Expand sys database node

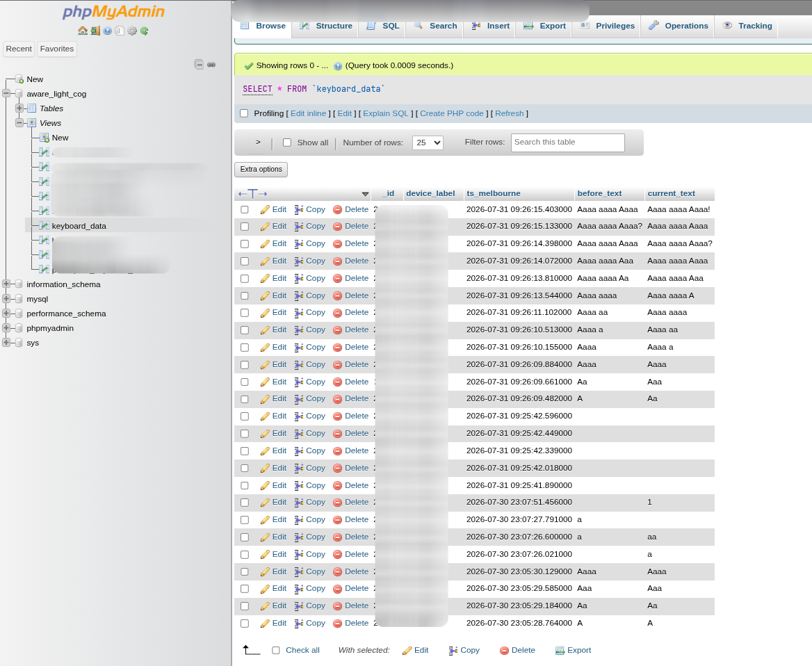coord(6,342)
